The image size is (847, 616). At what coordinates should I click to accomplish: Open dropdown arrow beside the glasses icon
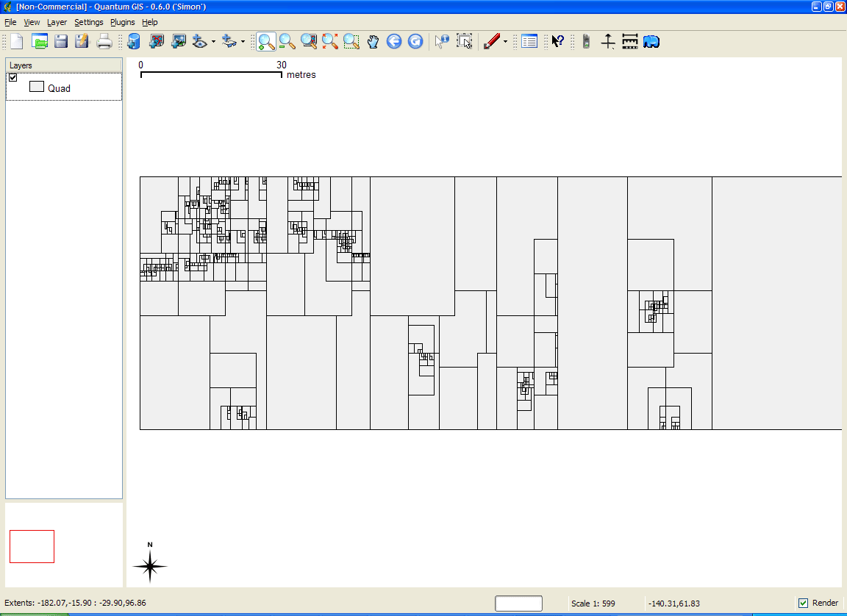243,42
